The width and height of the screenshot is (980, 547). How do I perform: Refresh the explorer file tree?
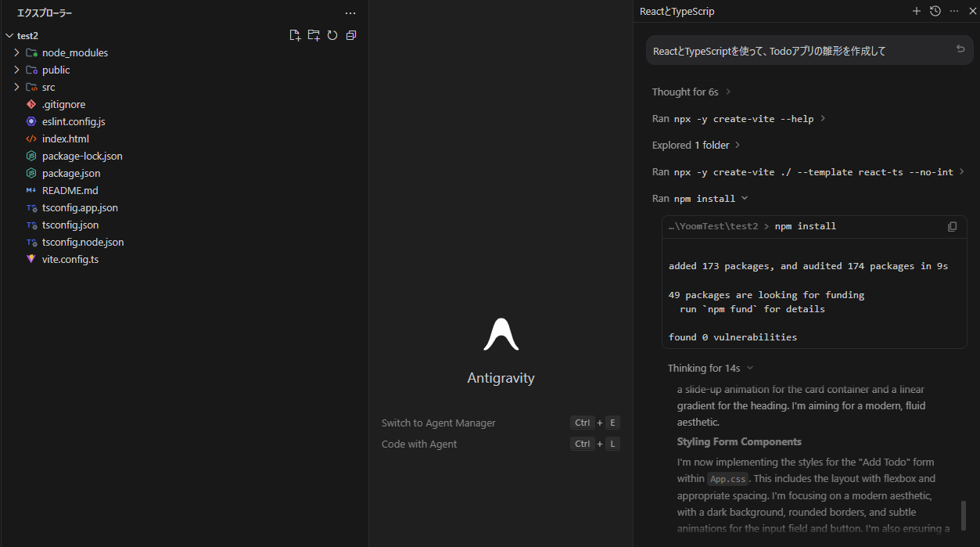click(x=332, y=35)
